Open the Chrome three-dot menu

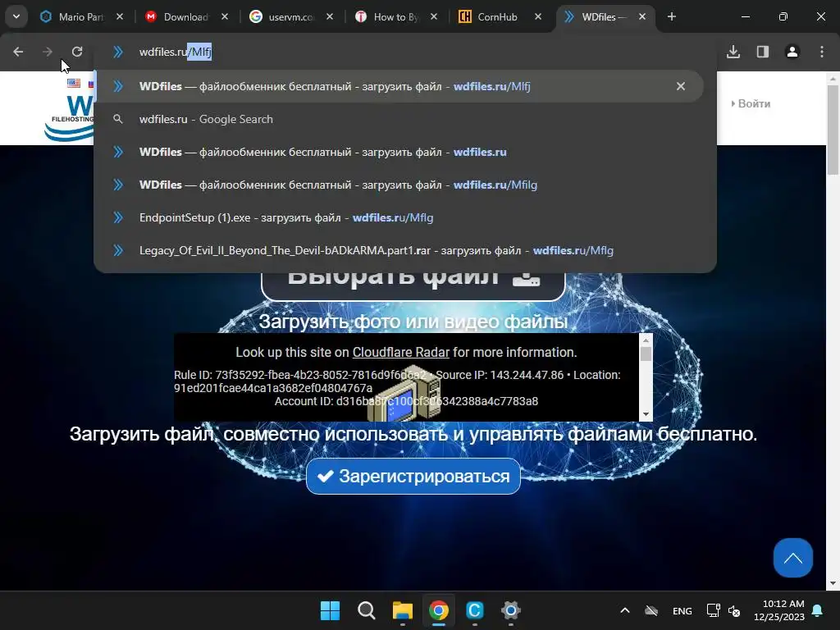coord(822,52)
